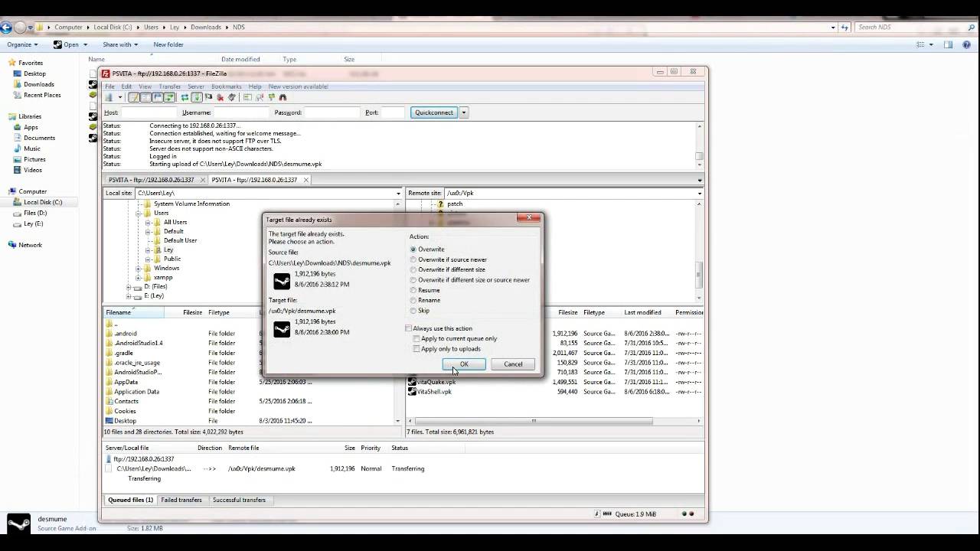Select the Overwrite radio option
Viewport: 980px width, 551px height.
pos(413,249)
